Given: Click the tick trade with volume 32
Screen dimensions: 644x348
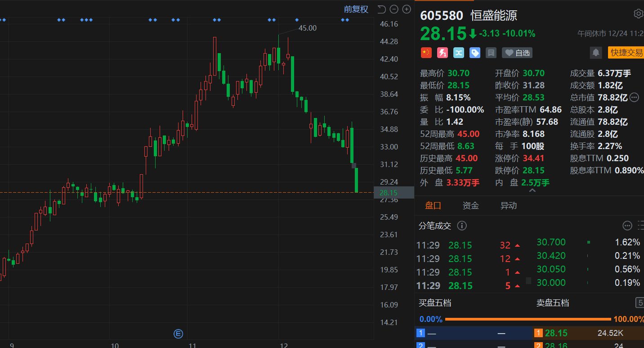Looking at the screenshot, I should tap(469, 245).
